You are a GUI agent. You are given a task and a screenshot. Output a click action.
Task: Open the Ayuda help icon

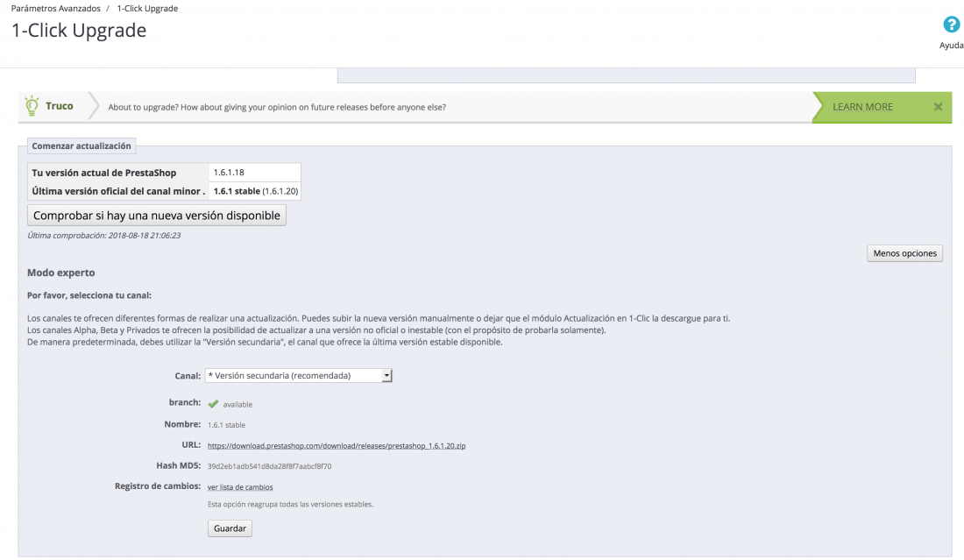click(x=951, y=25)
